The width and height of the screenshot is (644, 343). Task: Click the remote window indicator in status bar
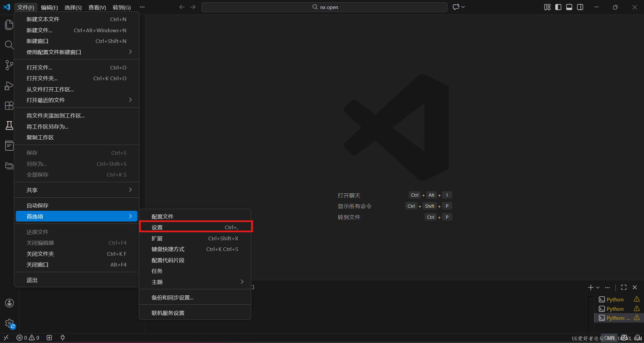(6, 338)
